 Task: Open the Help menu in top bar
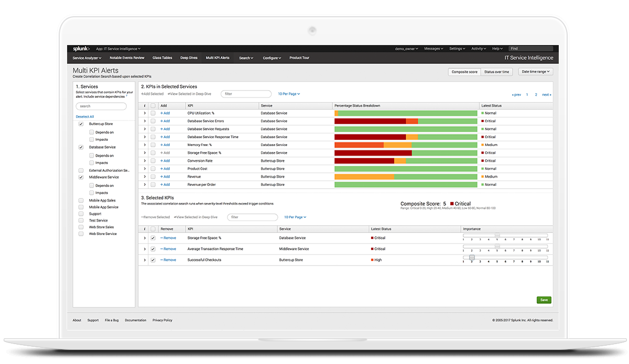497,49
